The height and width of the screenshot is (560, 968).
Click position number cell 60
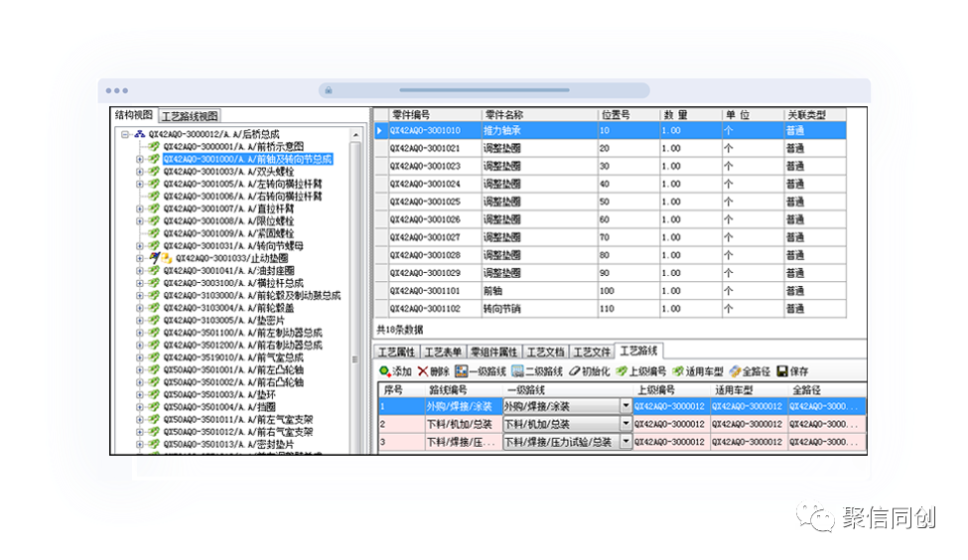pos(628,219)
